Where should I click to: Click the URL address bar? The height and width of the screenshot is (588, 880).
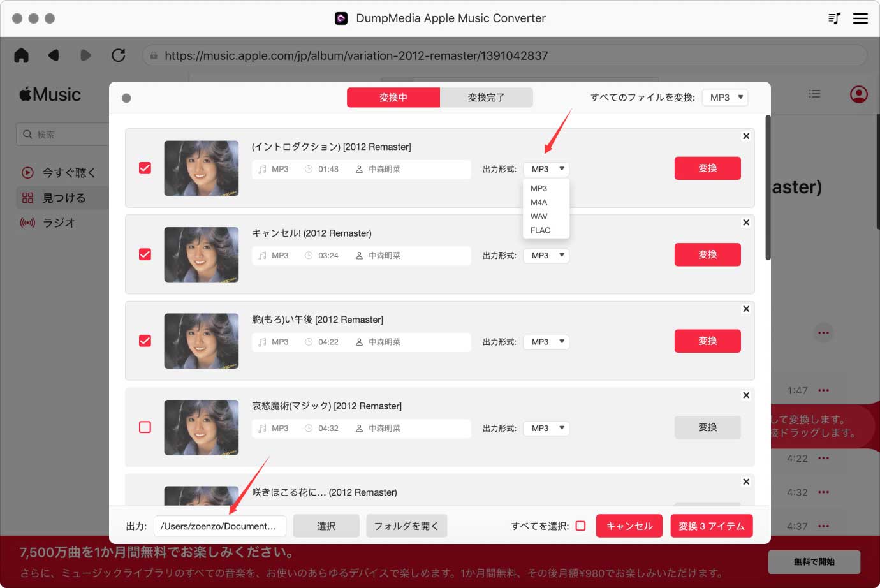504,55
